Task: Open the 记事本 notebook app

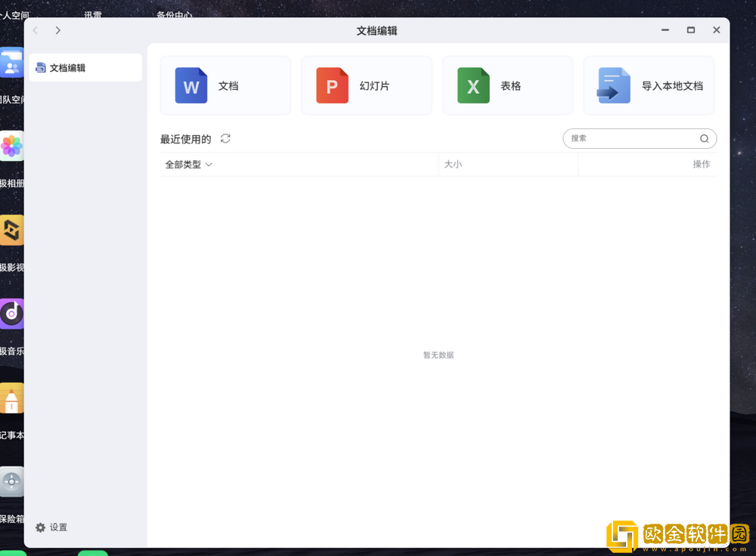Action: point(11,398)
